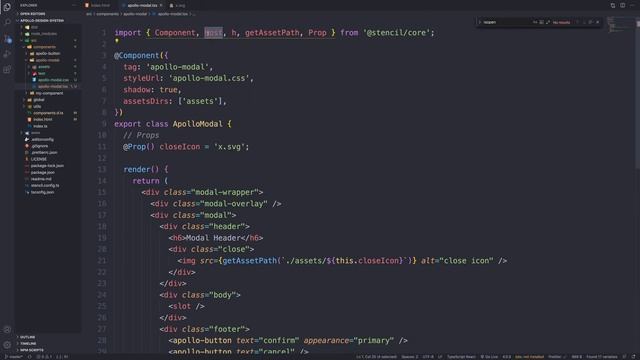Open package-lock.json file
Image resolution: width=640 pixels, height=360 pixels.
pyautogui.click(x=47, y=166)
